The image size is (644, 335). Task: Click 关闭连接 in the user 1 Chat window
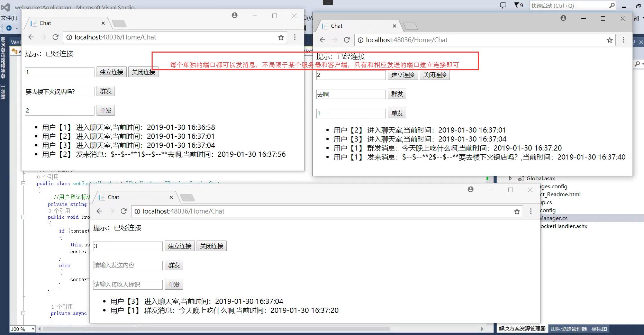coord(143,72)
